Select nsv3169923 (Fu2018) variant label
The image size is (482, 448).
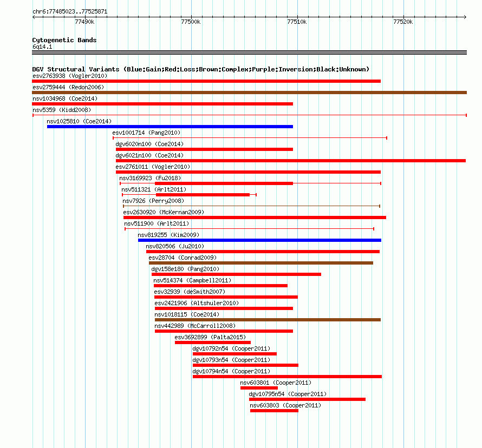pyautogui.click(x=150, y=178)
